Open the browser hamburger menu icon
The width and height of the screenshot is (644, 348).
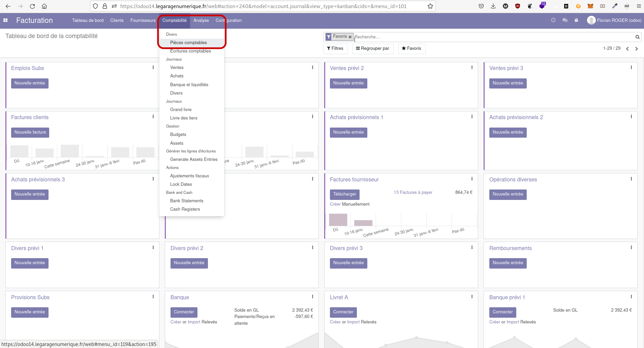(x=639, y=6)
